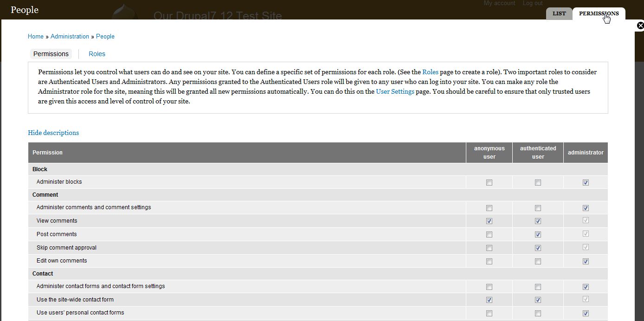Enable Skip comment approval for anonymous user

tap(489, 248)
